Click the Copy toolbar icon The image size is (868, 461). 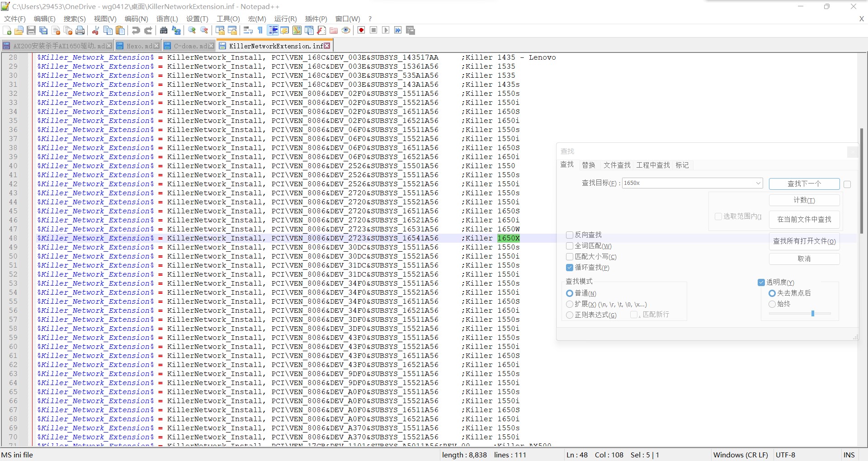108,30
